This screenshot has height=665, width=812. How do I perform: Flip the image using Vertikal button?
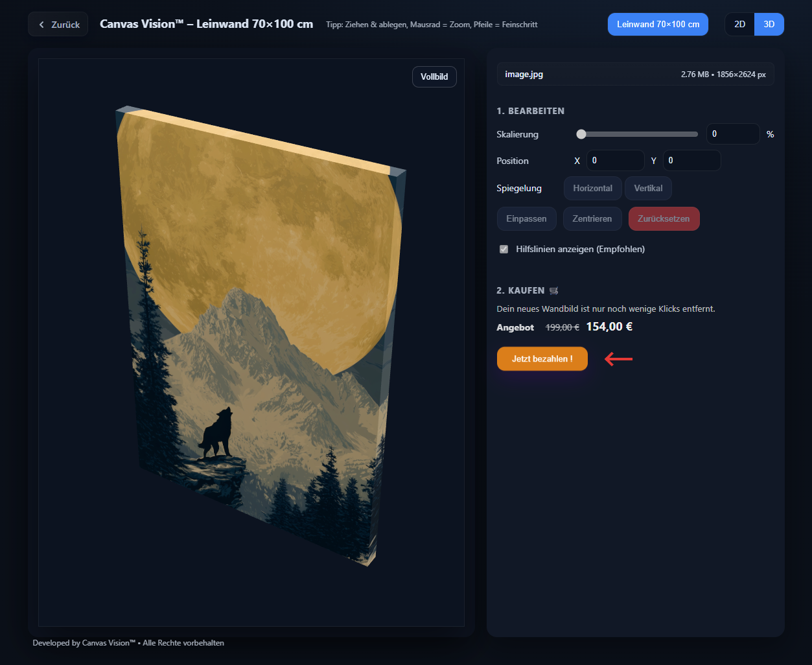[648, 189]
